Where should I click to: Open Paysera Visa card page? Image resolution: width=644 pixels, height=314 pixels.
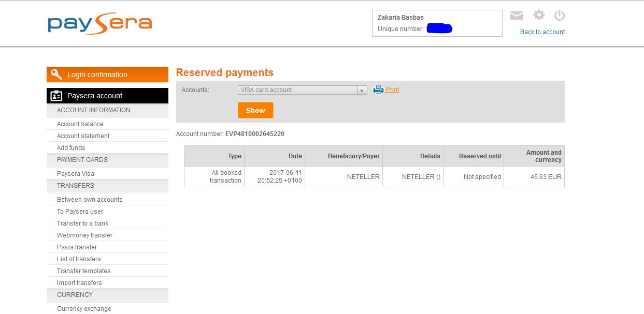[76, 174]
